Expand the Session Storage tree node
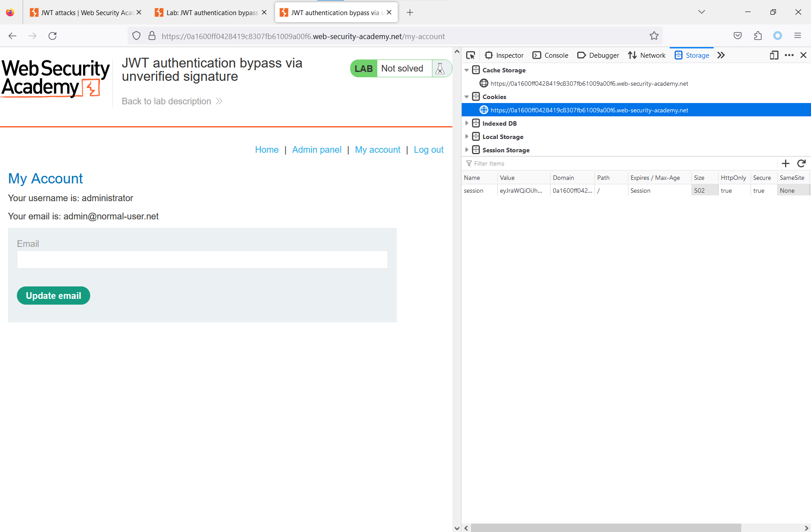This screenshot has height=532, width=811. tap(467, 150)
